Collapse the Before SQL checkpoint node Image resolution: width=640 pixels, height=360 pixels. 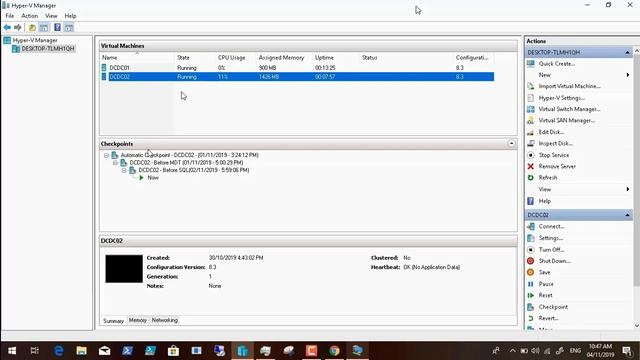coord(124,170)
